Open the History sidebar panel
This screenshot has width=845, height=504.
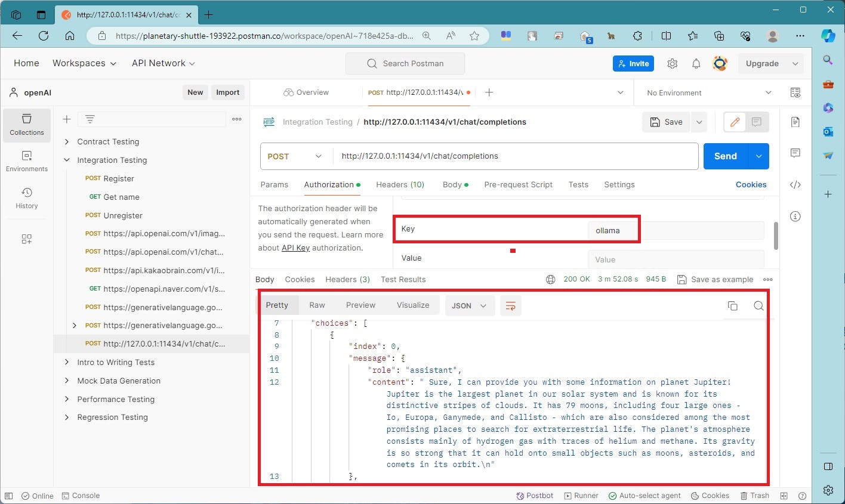pos(27,198)
